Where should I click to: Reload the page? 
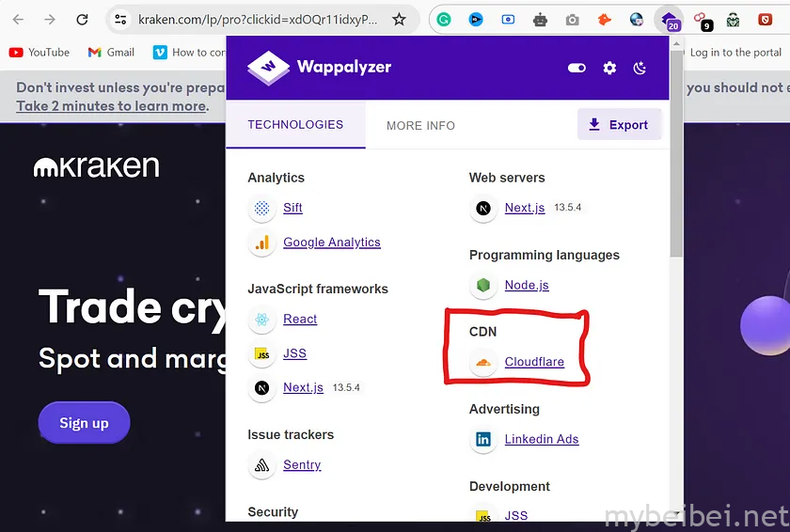point(82,20)
